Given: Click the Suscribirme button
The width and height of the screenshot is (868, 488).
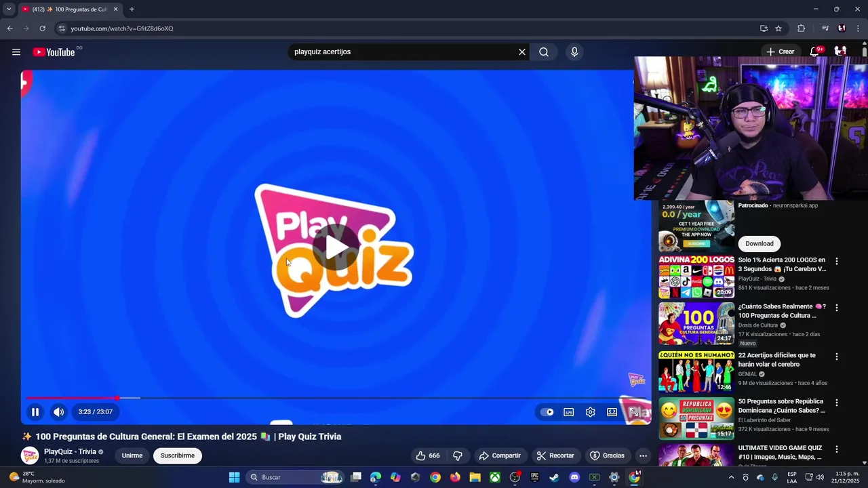Looking at the screenshot, I should pos(178,456).
